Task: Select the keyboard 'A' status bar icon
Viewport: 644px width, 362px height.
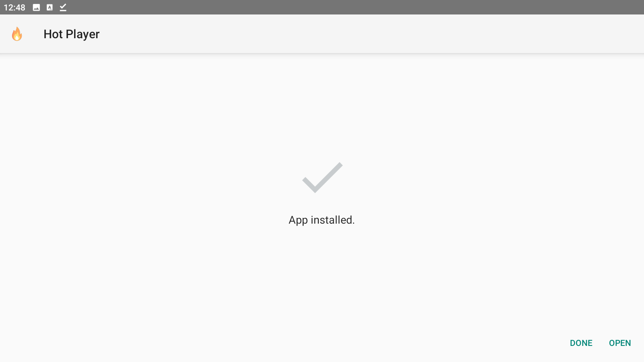Action: (x=50, y=7)
